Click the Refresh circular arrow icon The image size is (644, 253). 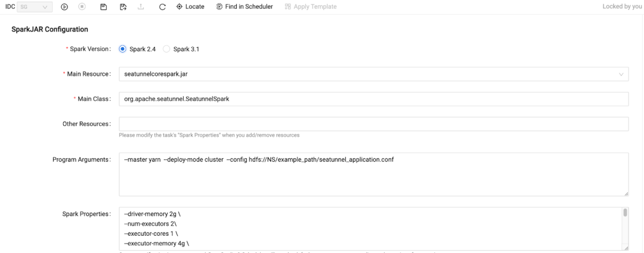click(162, 7)
